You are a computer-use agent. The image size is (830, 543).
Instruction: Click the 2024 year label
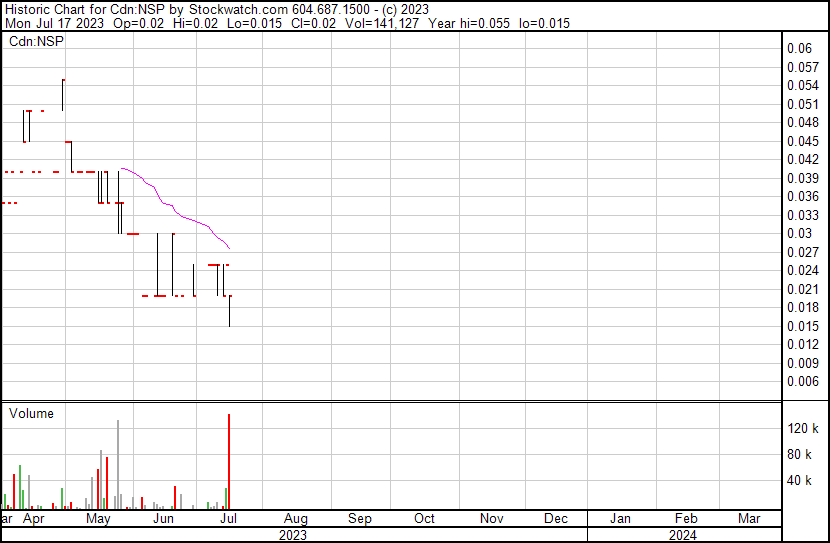coord(684,535)
